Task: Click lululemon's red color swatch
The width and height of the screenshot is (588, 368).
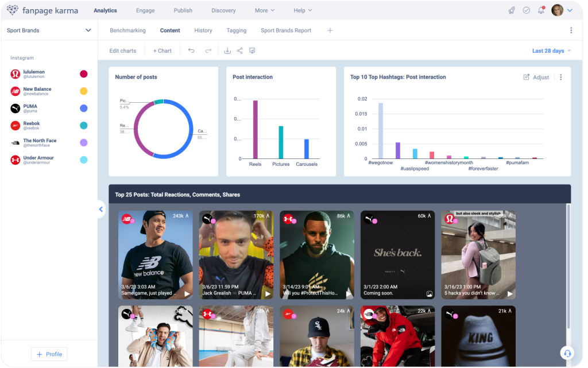Action: tap(84, 74)
